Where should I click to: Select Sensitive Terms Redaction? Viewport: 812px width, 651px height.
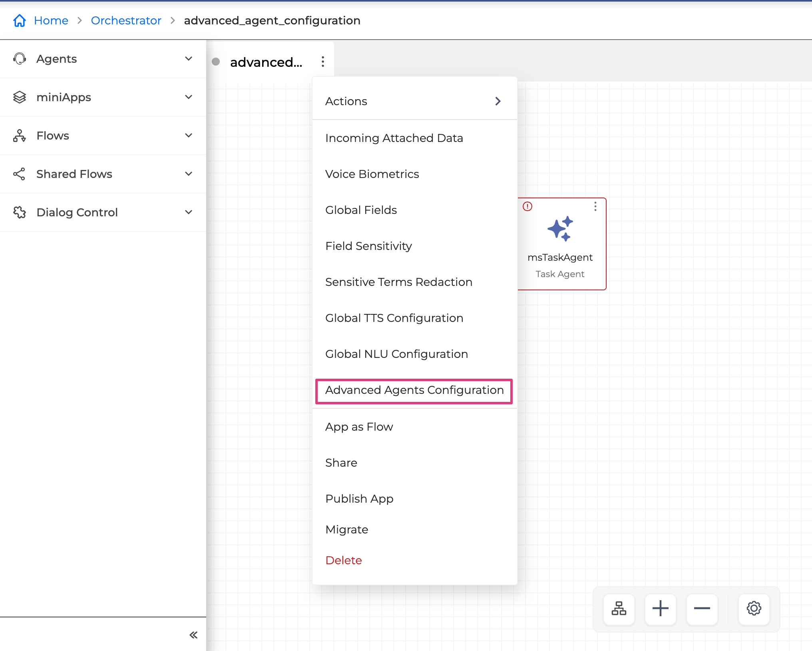coord(415,282)
